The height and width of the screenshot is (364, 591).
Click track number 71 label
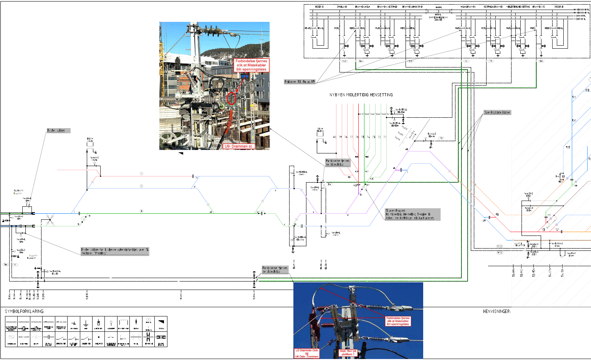point(385,137)
